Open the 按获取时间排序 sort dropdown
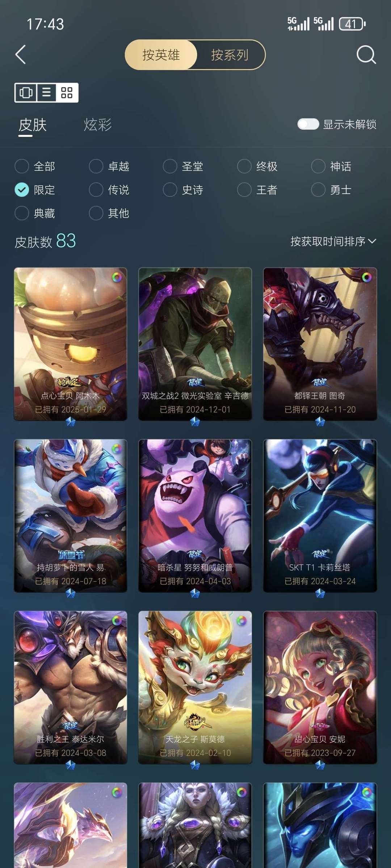Image resolution: width=391 pixels, height=868 pixels. [333, 241]
